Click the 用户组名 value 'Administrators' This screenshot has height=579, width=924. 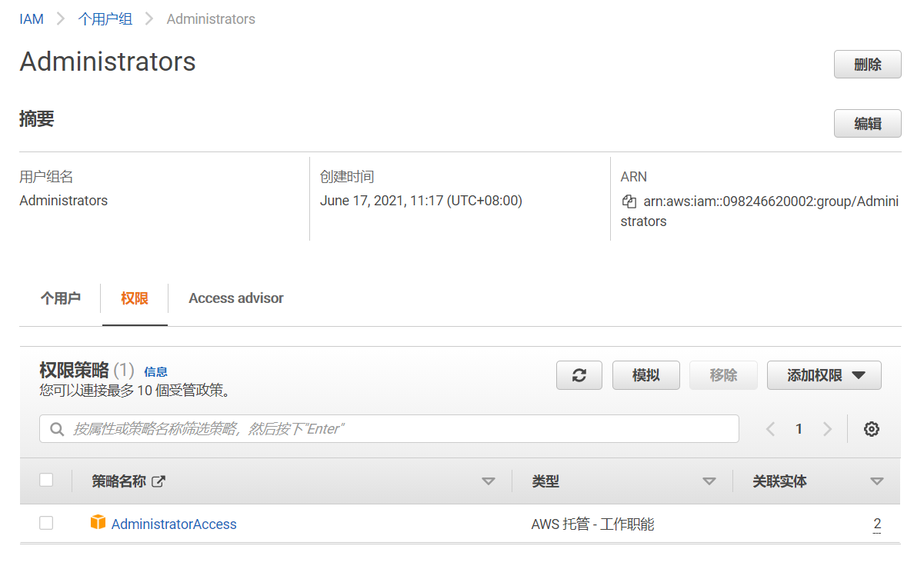(x=63, y=201)
